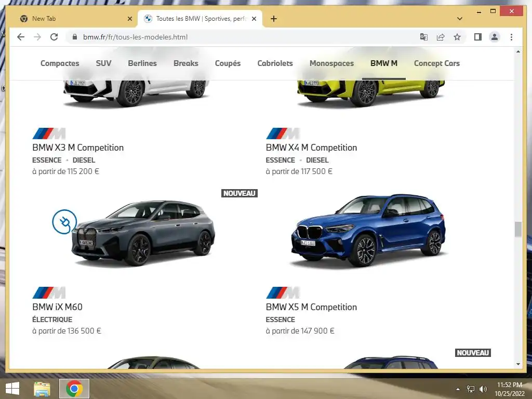Bookmark this page with the star icon
532x399 pixels.
click(457, 37)
